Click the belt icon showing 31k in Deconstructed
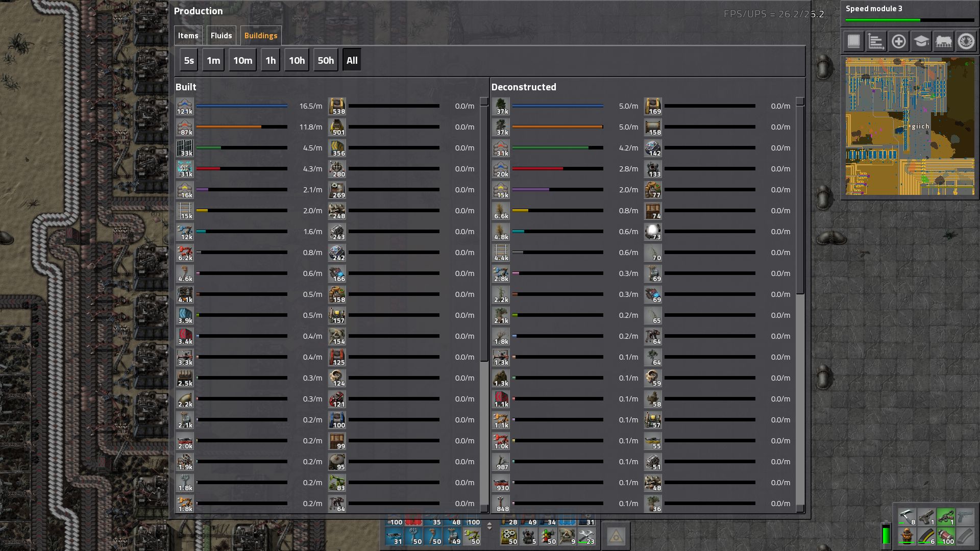The image size is (980, 551). (x=501, y=148)
